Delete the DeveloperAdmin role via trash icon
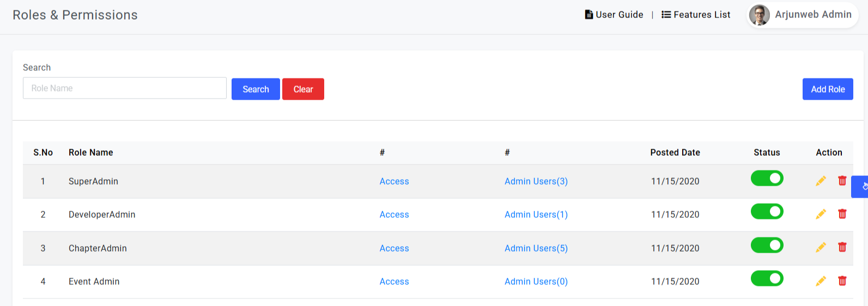This screenshot has height=306, width=868. (842, 214)
